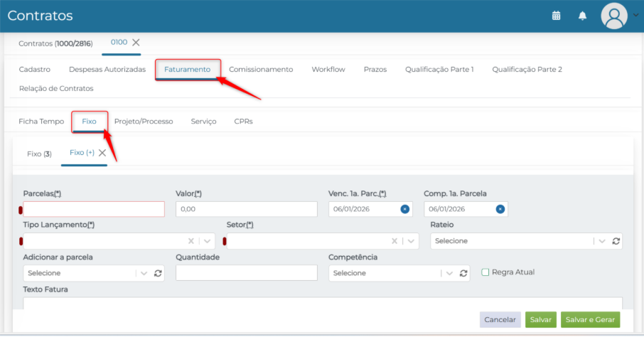Clear the Venc. 1a. Parc. date

[x=404, y=209]
